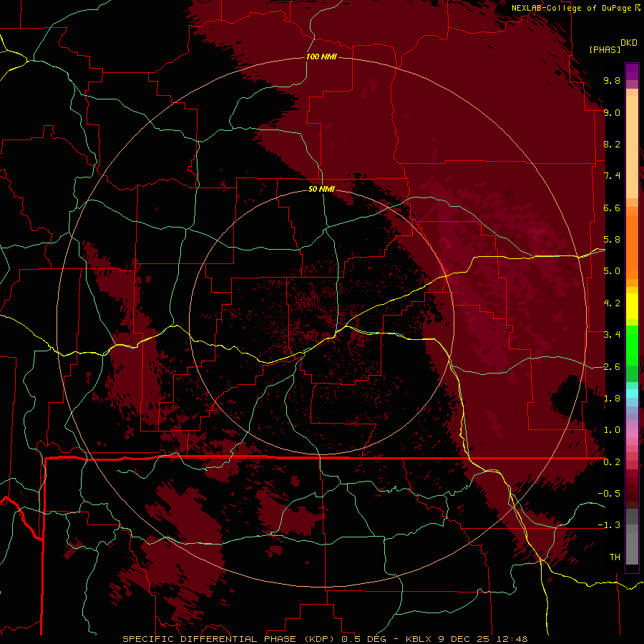Click the 6.6 color scale value
This screenshot has width=644, height=644.
(612, 208)
